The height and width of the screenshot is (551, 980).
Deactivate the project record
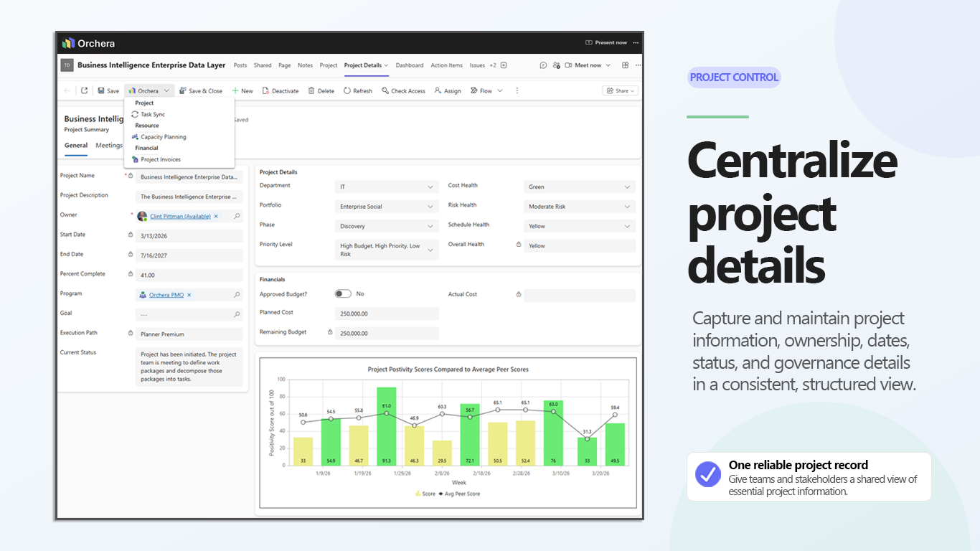281,91
